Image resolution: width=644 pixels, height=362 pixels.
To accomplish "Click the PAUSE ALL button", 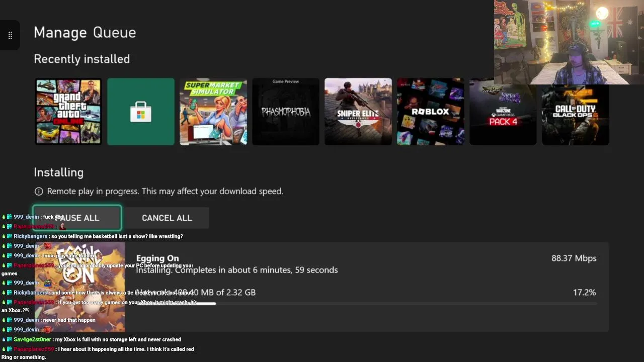I will point(77,218).
